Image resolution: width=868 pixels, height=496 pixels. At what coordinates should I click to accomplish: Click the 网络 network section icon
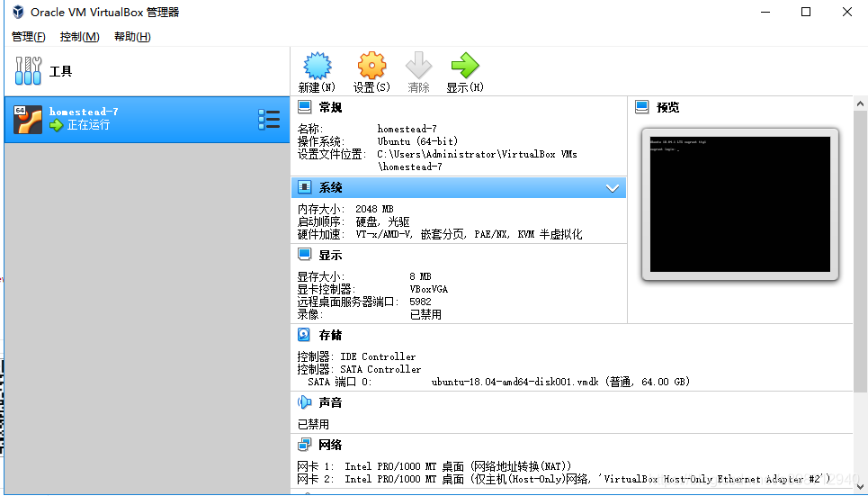(x=304, y=445)
